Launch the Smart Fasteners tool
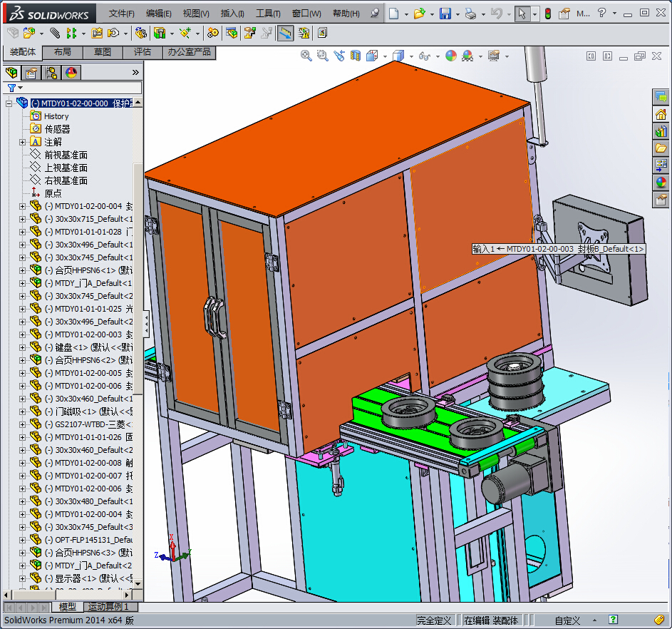This screenshot has height=629, width=672. (x=98, y=33)
